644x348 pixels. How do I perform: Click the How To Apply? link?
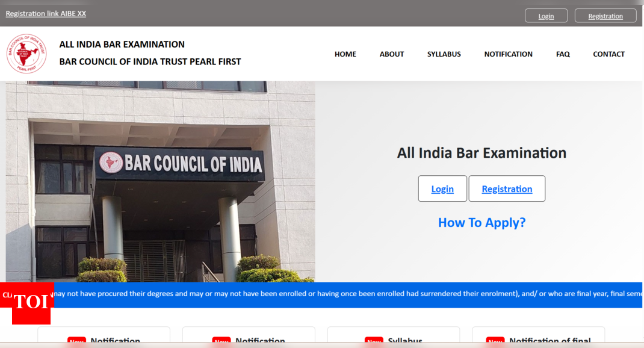click(x=481, y=222)
